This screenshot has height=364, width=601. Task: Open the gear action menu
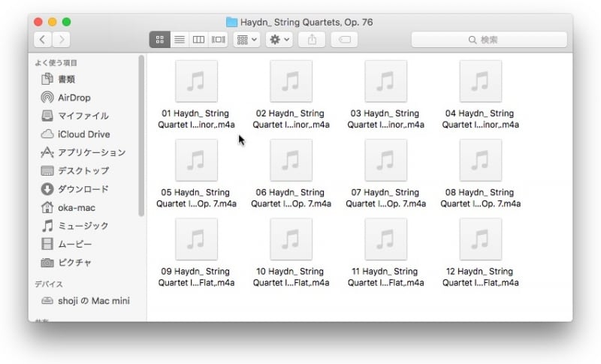click(279, 39)
